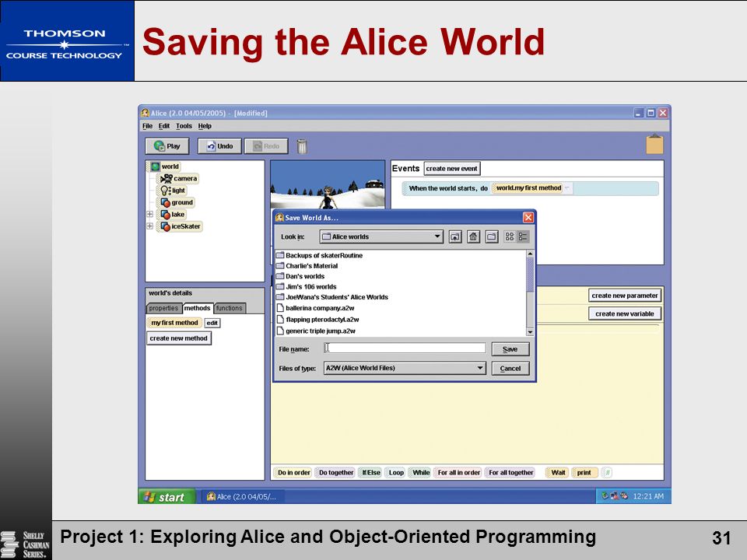Click create new method button
Image resolution: width=747 pixels, height=560 pixels.
(x=179, y=338)
